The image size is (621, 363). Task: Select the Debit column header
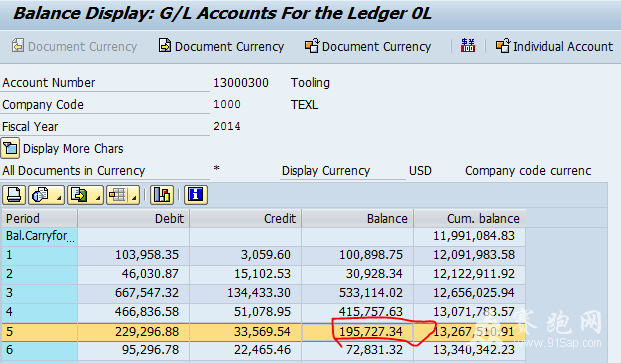(133, 219)
